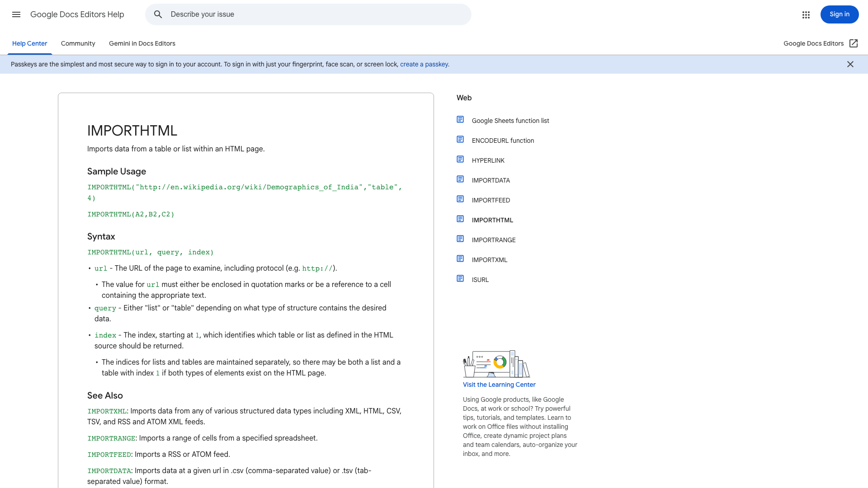
Task: Open the HYPERLINK article
Action: tap(488, 160)
